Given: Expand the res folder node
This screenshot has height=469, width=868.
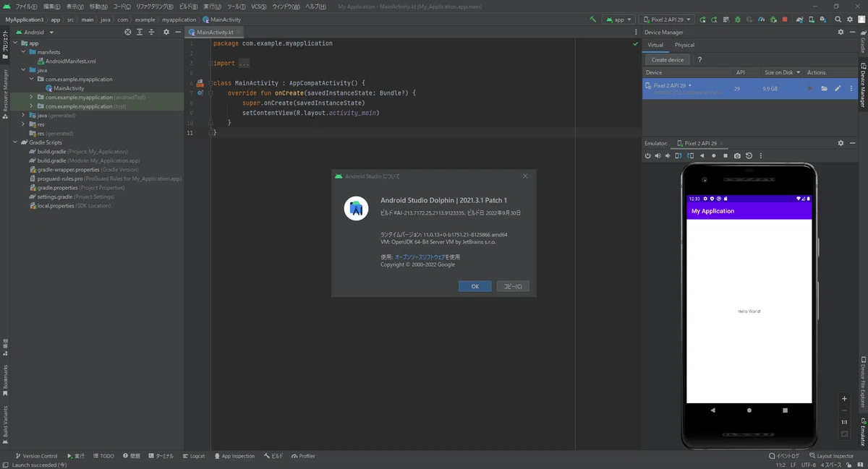Looking at the screenshot, I should (23, 124).
